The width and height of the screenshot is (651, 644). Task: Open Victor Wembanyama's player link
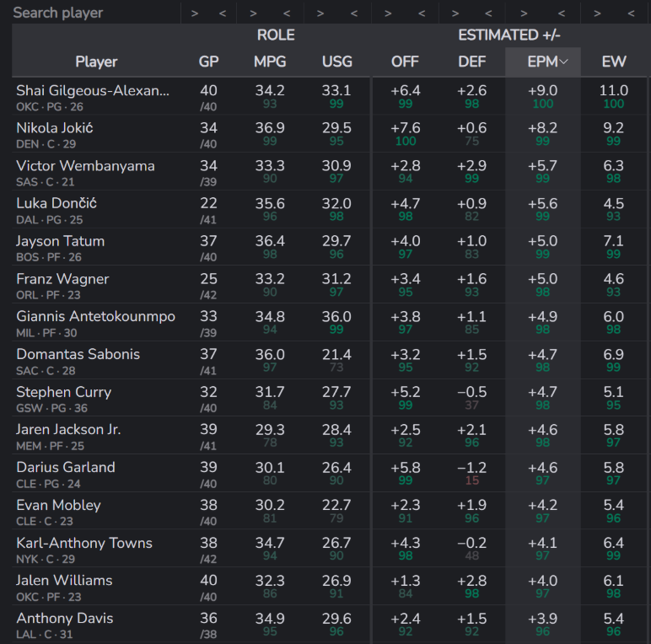click(x=85, y=166)
